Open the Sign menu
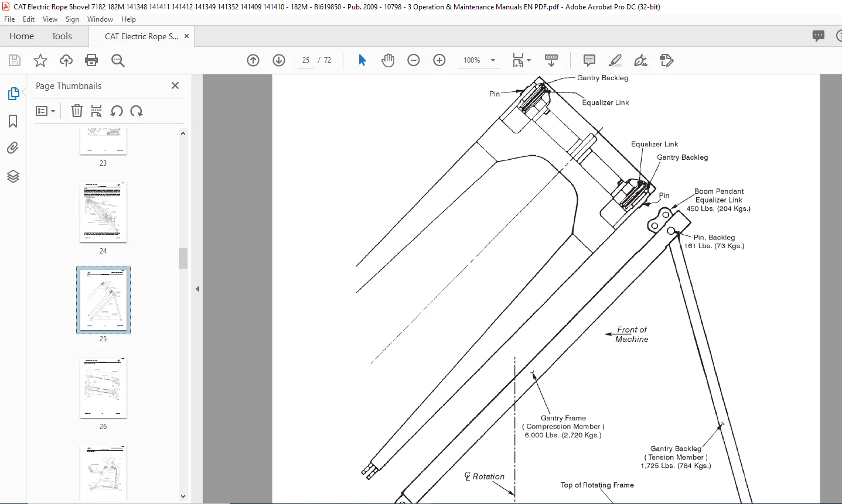This screenshot has height=504, width=842. point(72,19)
